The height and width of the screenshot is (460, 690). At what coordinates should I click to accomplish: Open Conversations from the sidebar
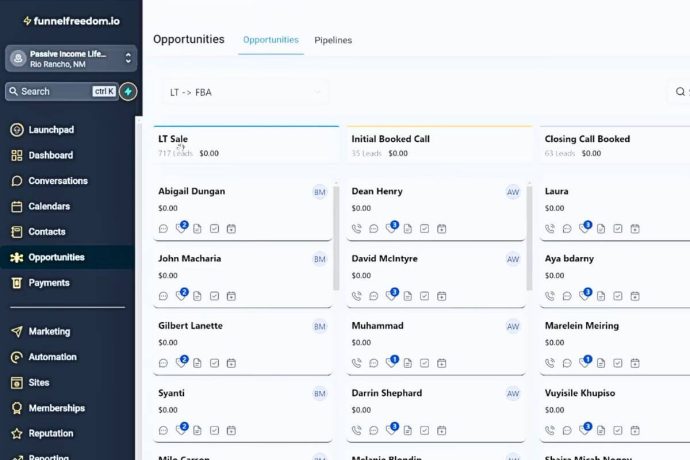[x=57, y=181]
